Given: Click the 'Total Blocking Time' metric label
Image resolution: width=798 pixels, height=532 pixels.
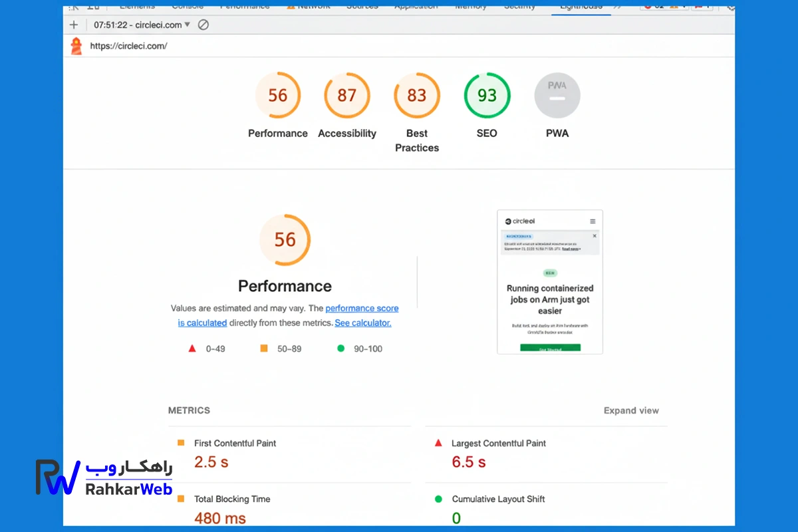Looking at the screenshot, I should tap(232, 499).
